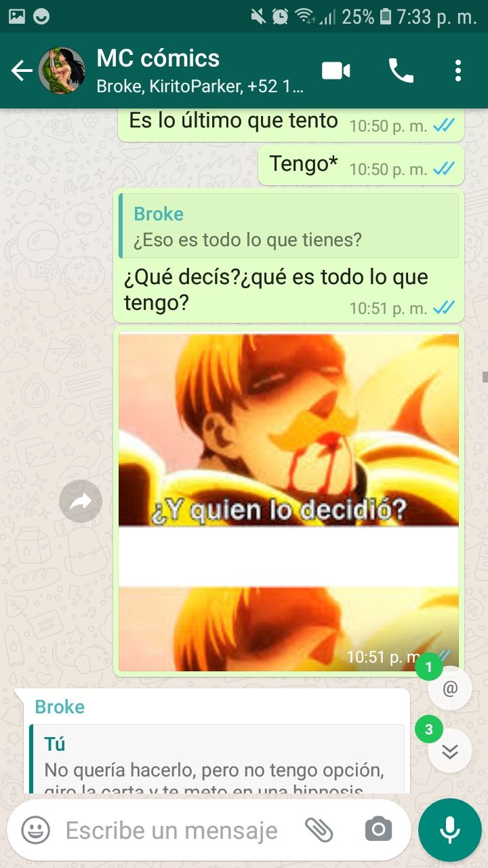Open the MC cómics group profile picture
This screenshot has height=868, width=488.
[61, 71]
